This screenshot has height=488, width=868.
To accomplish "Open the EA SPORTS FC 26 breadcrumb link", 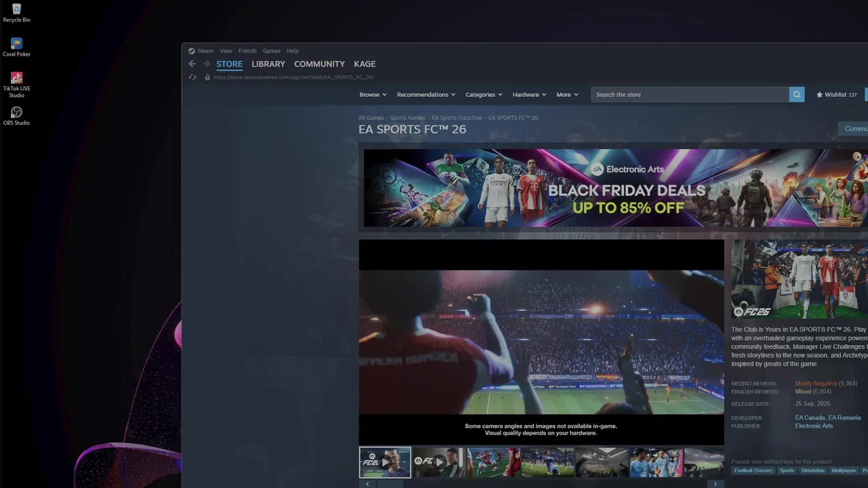I will [513, 118].
